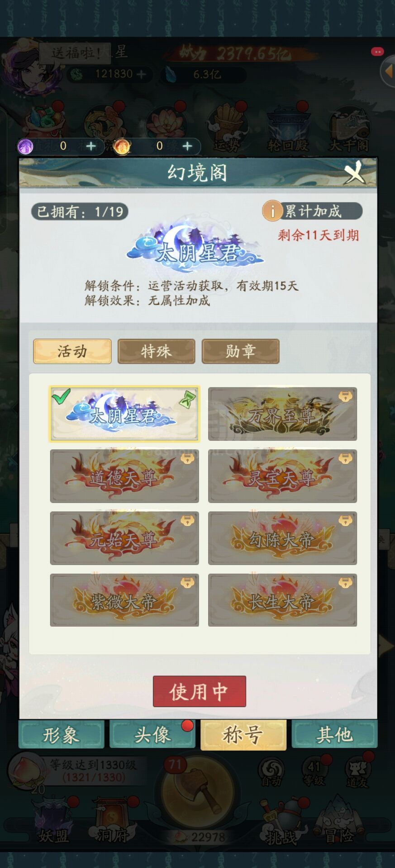Pick the locked 灵宝天尊 title
This screenshot has width=395, height=868.
282,476
